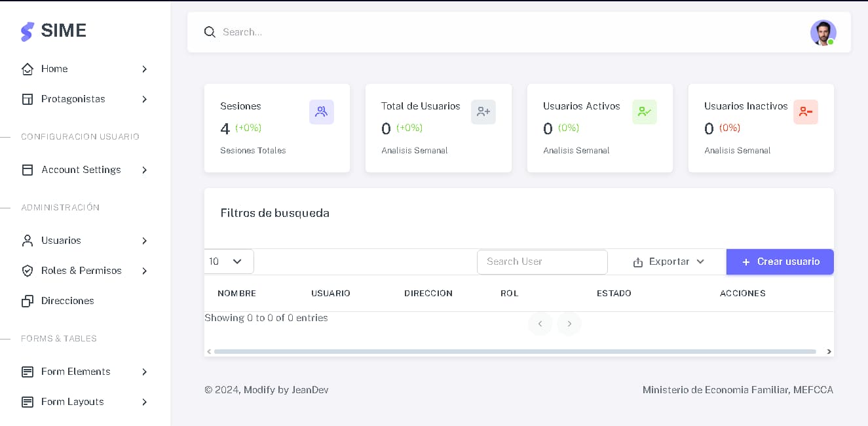Click the SIME logo icon
868x426 pixels.
[x=27, y=31]
